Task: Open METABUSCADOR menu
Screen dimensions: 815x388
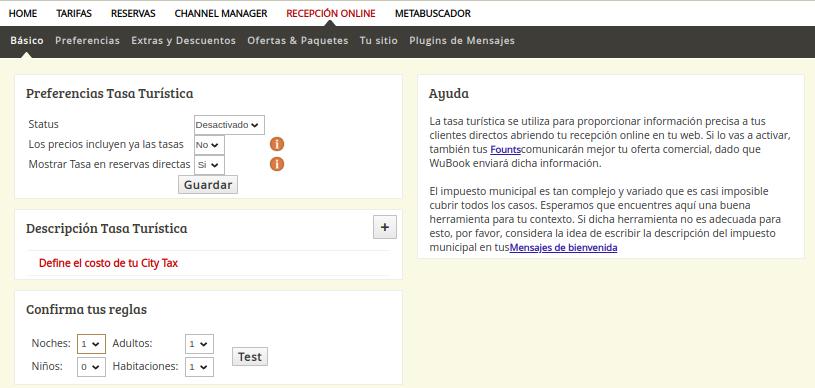Action: [433, 14]
